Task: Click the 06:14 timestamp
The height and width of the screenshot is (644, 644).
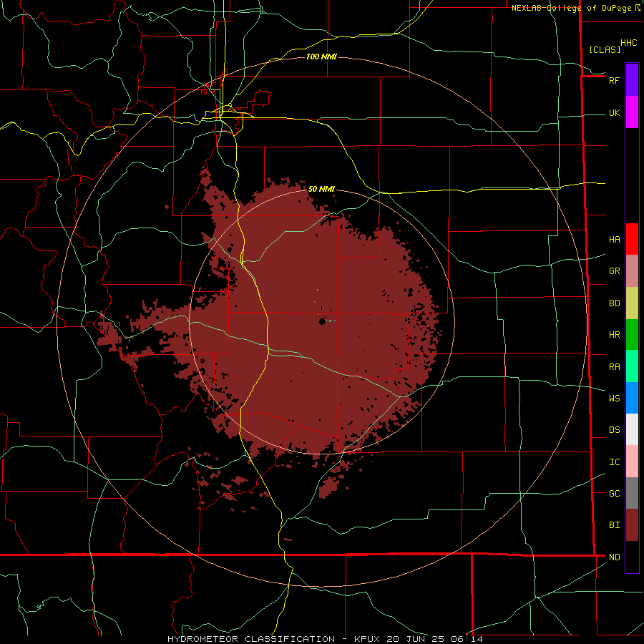Action: tap(466, 639)
